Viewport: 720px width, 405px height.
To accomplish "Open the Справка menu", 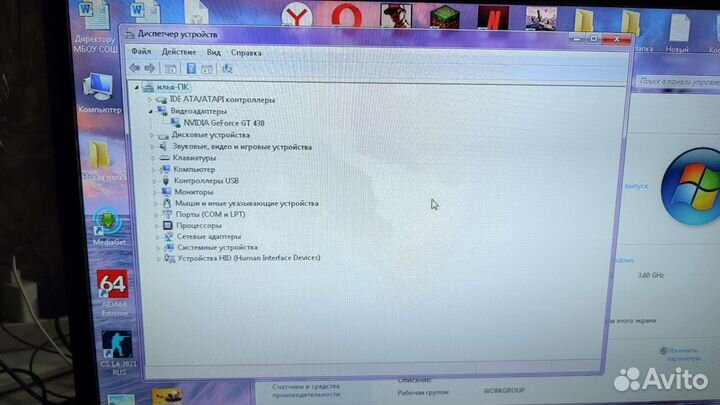I will [246, 52].
